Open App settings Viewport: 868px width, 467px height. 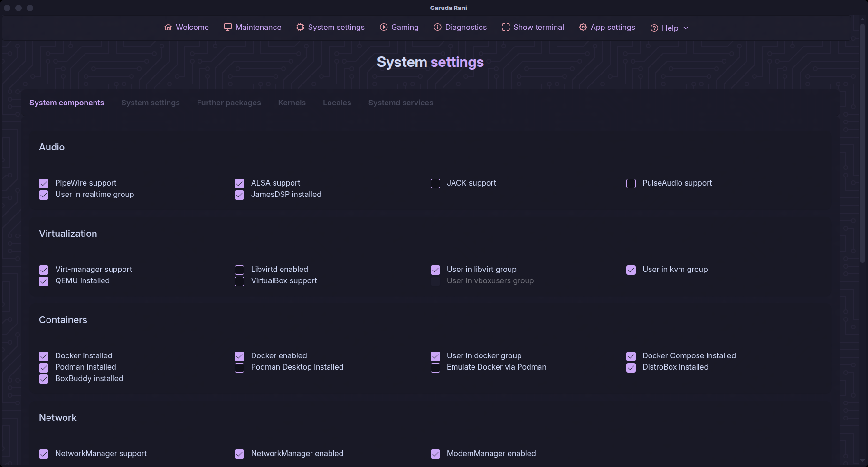tap(607, 28)
